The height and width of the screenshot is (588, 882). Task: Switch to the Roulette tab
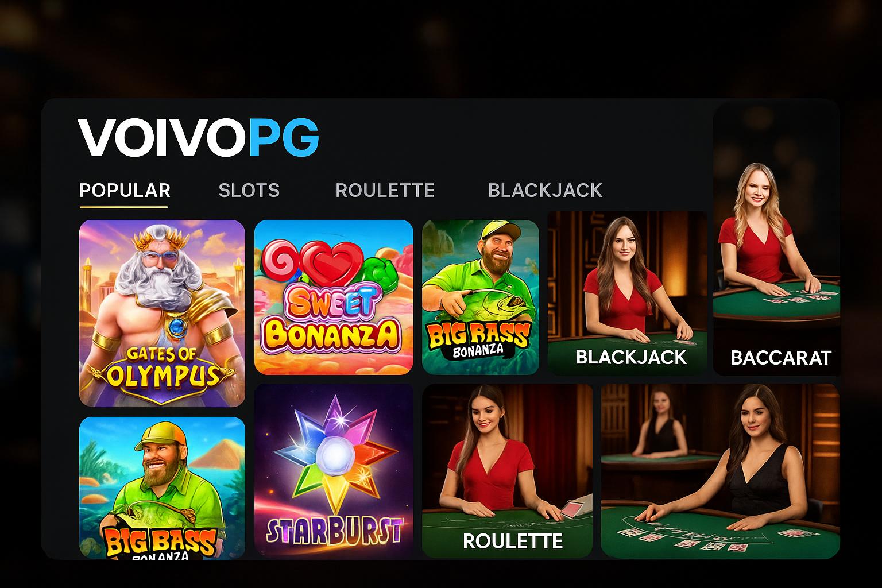(385, 190)
